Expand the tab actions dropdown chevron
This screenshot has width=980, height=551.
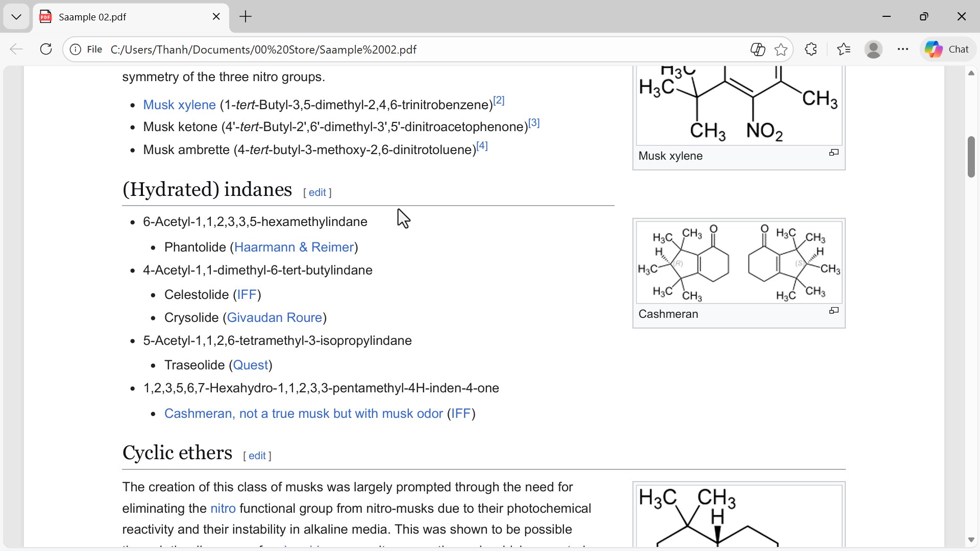tap(16, 17)
